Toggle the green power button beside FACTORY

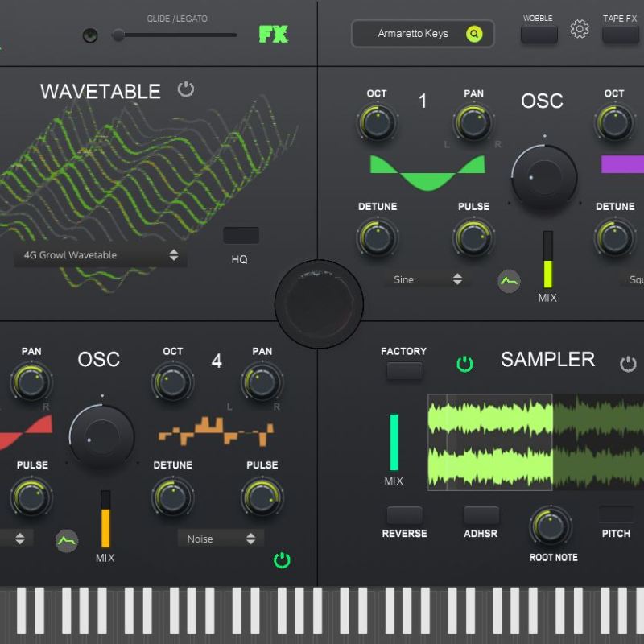point(464,364)
